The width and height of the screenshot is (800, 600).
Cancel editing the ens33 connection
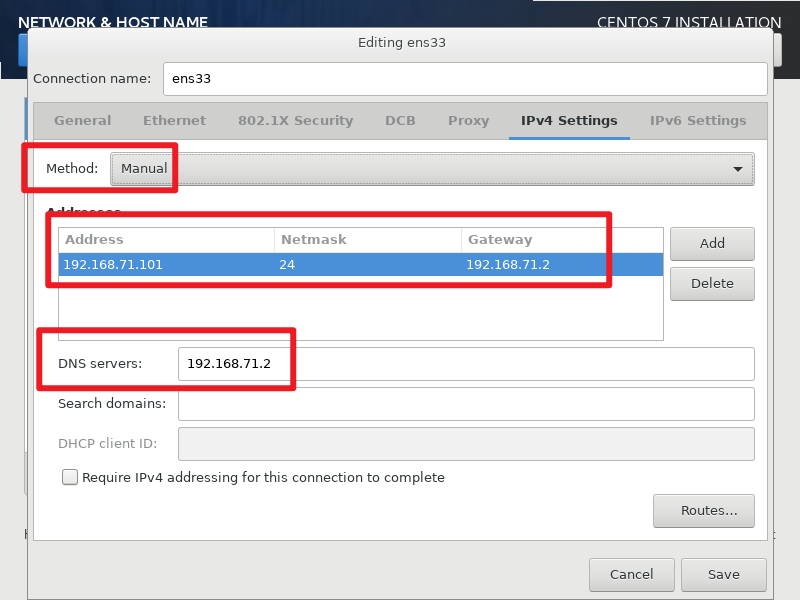[x=631, y=575]
